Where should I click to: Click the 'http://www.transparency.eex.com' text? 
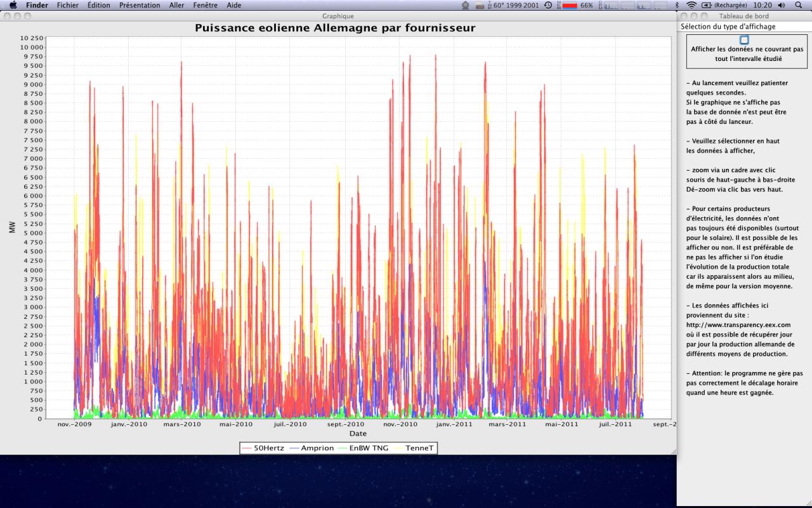738,324
